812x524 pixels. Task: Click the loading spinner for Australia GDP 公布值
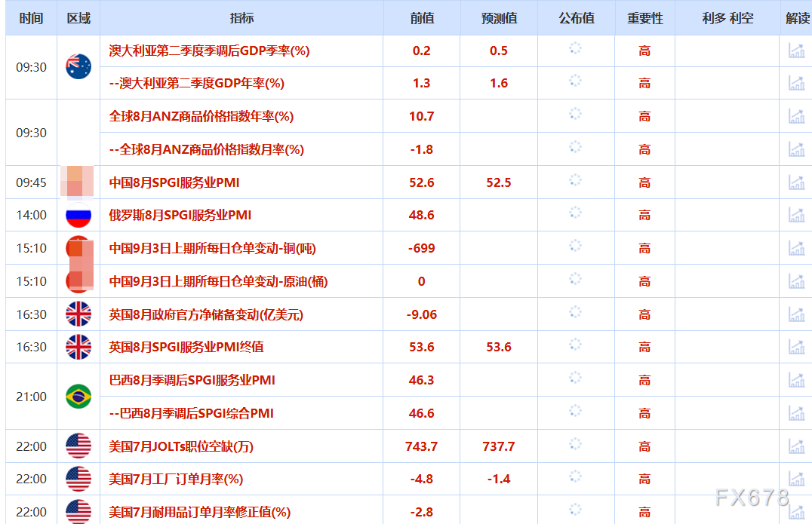(575, 51)
